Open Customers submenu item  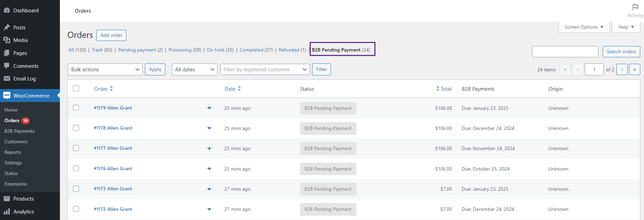click(x=16, y=142)
